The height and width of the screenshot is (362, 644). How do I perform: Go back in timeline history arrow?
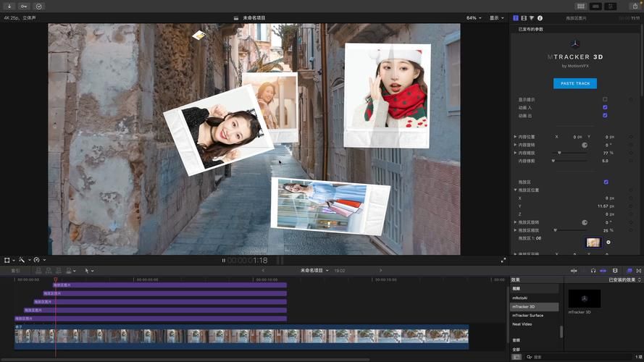click(x=263, y=271)
